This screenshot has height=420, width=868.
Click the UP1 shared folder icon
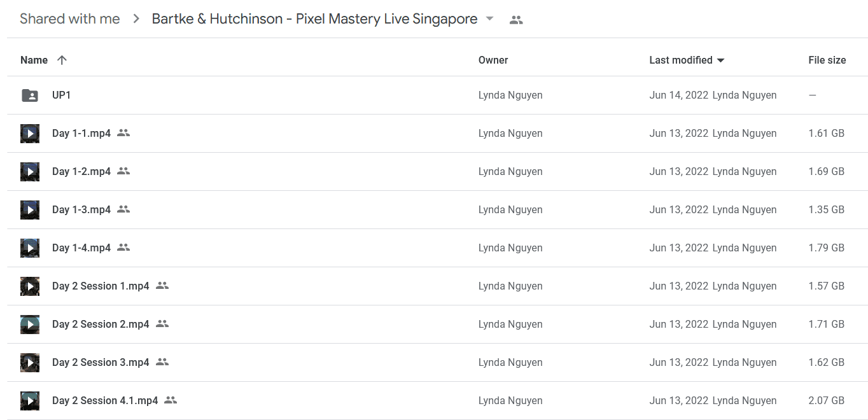point(30,95)
